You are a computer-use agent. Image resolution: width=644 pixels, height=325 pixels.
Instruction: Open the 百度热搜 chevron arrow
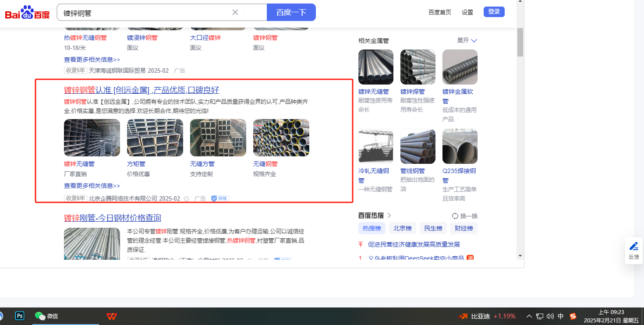(389, 215)
